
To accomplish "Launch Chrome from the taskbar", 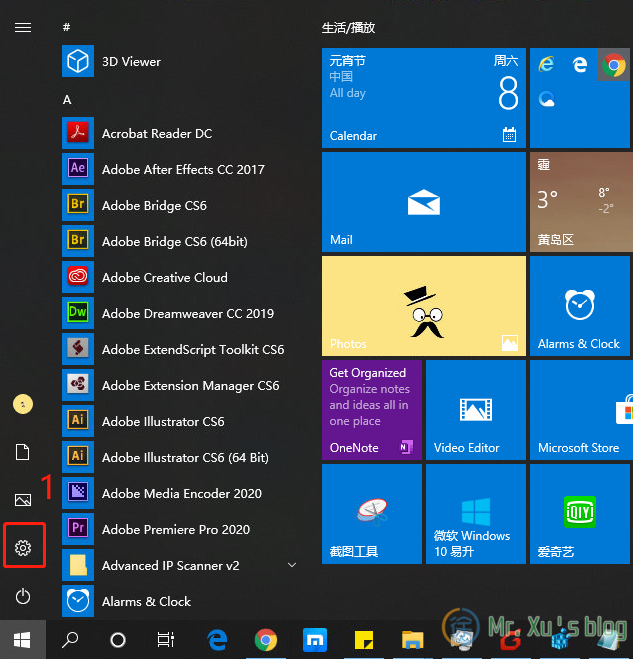I will coord(266,640).
